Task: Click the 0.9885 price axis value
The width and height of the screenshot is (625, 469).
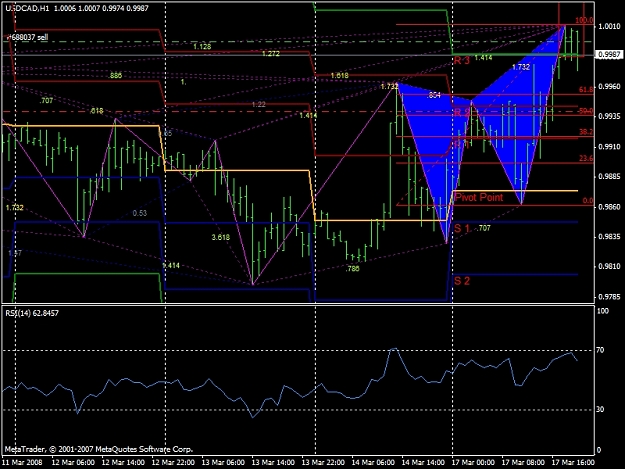Action: point(609,177)
